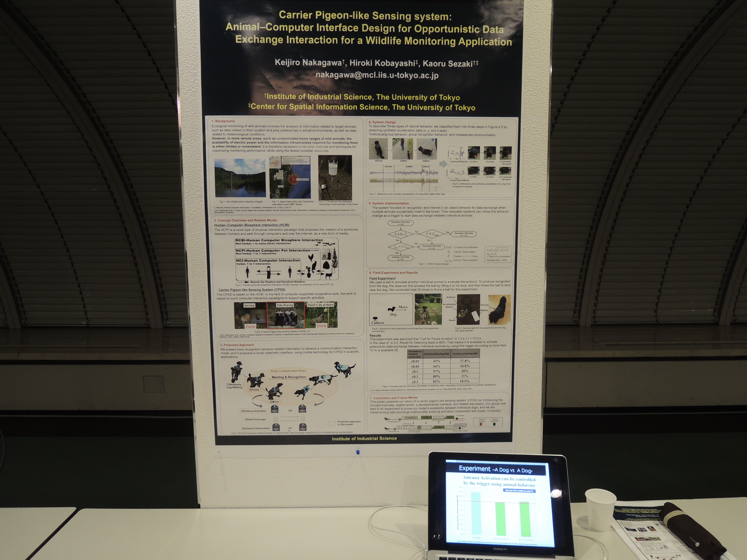Click "Antenna Activation can be controlled" on laptop slide
Viewport: 747px width, 560px height.
pos(499,479)
